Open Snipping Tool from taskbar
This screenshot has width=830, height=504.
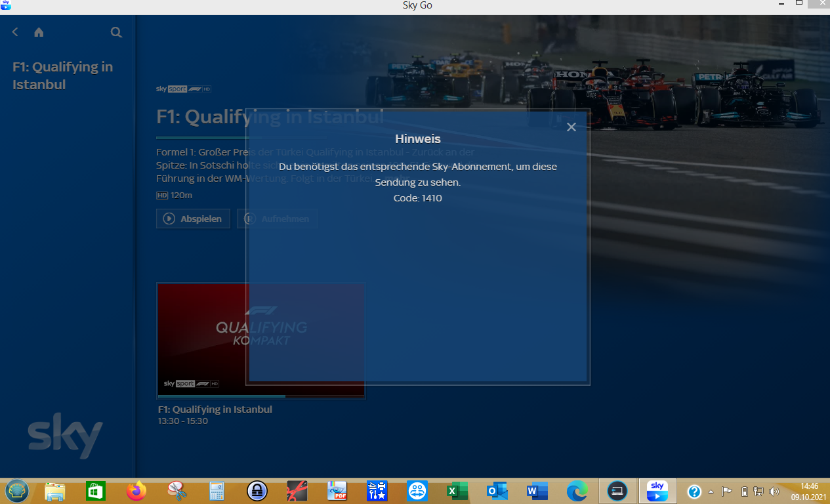point(177,491)
